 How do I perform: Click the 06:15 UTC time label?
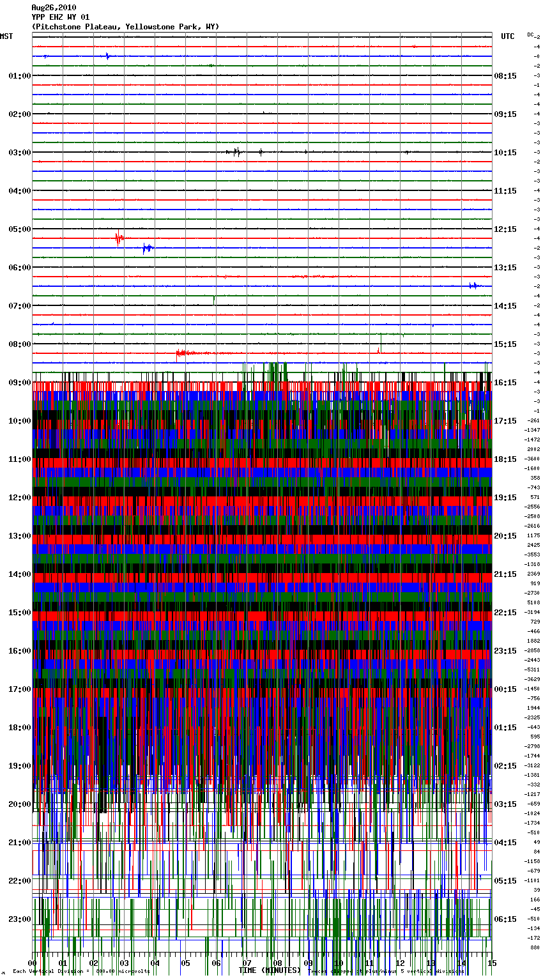505,919
